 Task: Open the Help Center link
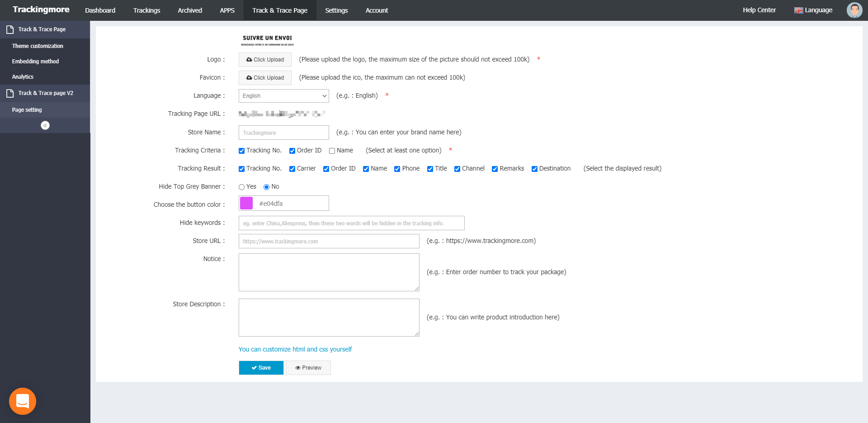[x=759, y=10]
